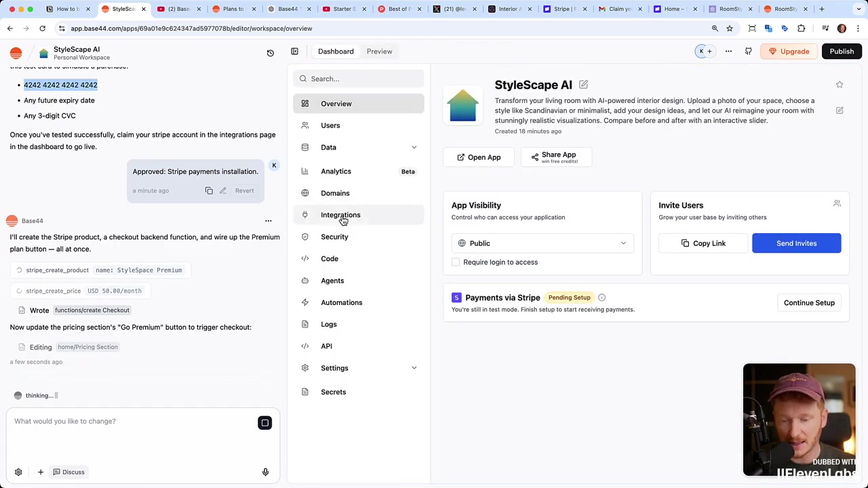Open version history clock icon
This screenshot has width=868, height=488.
(270, 53)
